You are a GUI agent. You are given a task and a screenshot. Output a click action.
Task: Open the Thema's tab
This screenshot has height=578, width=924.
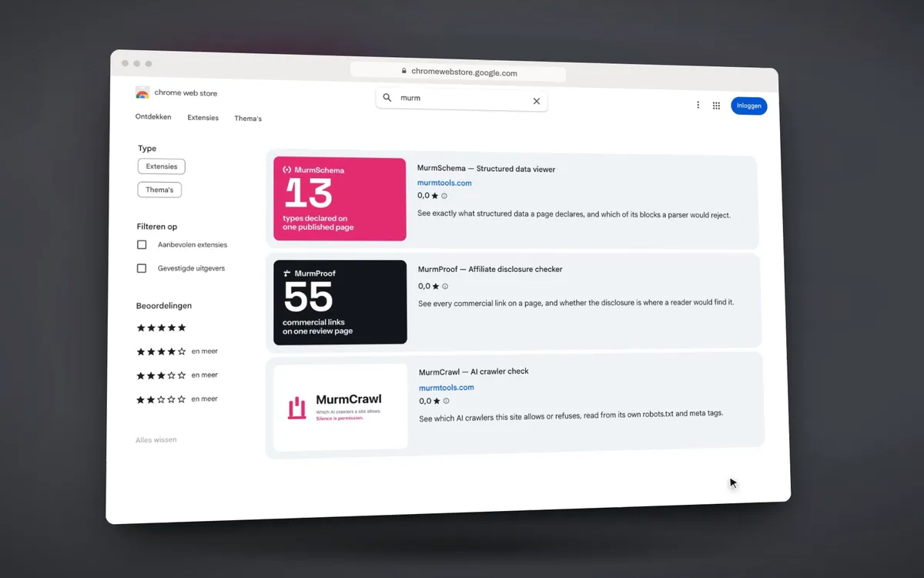point(248,119)
